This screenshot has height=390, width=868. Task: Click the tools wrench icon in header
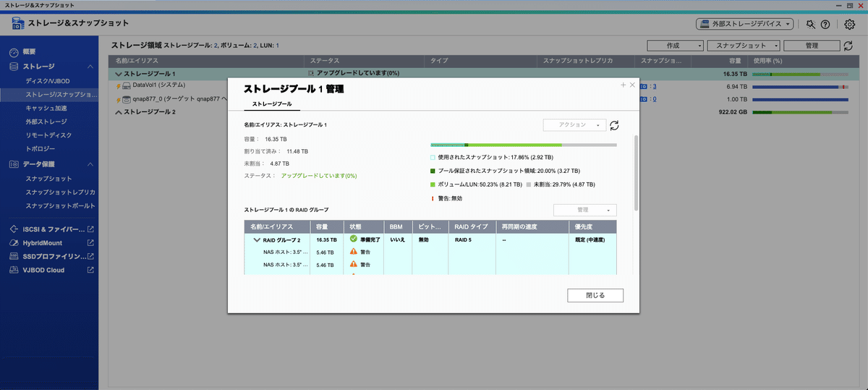[811, 24]
